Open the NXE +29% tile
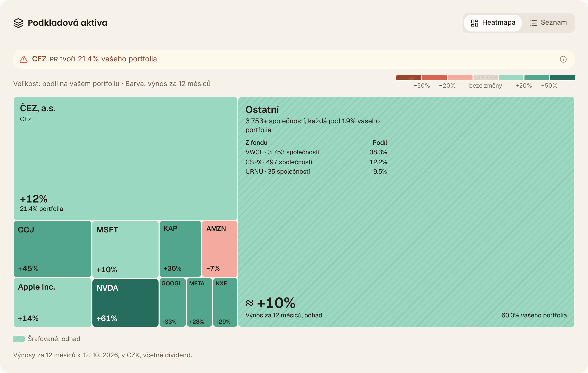This screenshot has height=373, width=588. [225, 302]
